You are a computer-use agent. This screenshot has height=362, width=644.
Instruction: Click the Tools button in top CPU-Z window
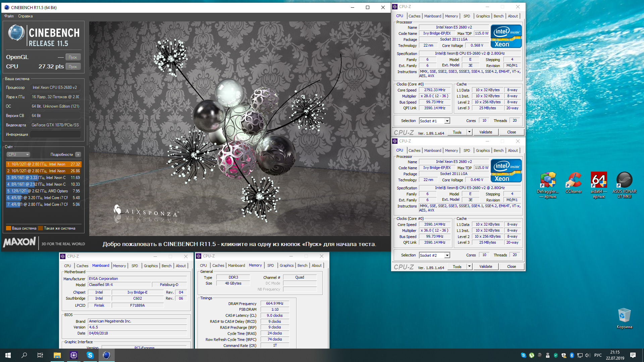click(457, 132)
